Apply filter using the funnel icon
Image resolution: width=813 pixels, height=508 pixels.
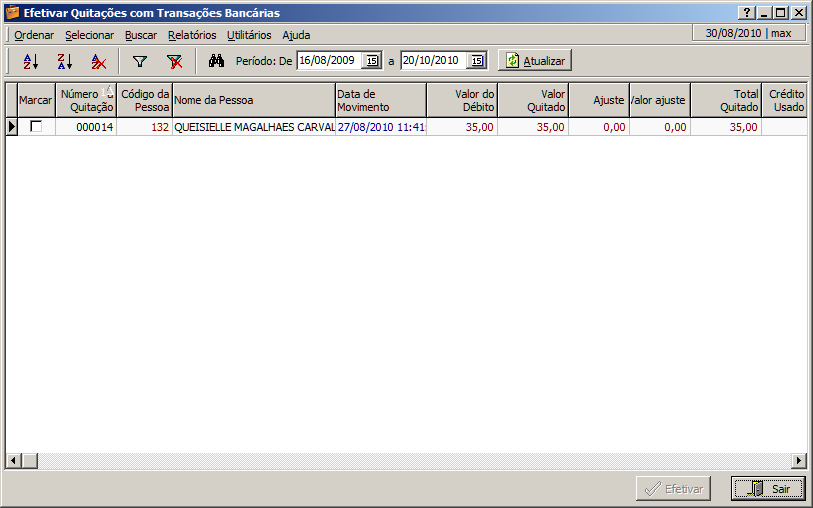tap(140, 61)
